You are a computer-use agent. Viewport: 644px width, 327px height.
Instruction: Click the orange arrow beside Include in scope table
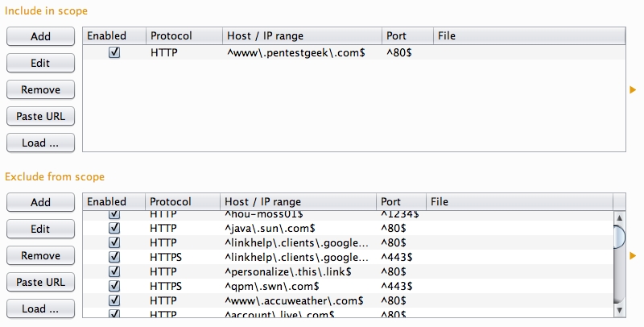(x=633, y=89)
